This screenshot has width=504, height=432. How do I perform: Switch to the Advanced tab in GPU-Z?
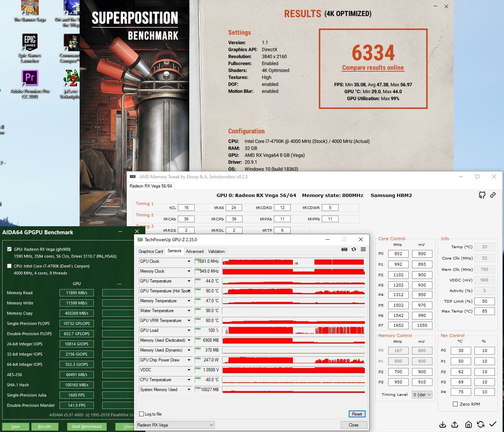(195, 251)
